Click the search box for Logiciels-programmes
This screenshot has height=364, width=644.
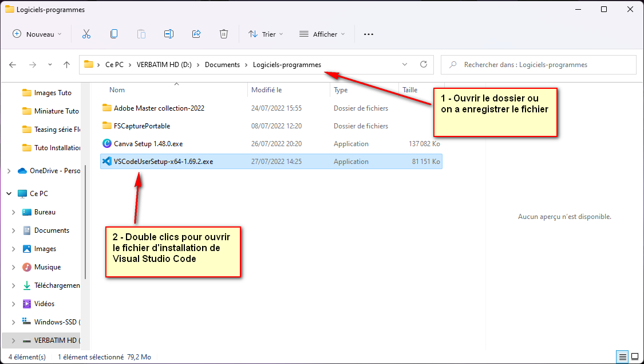point(538,65)
